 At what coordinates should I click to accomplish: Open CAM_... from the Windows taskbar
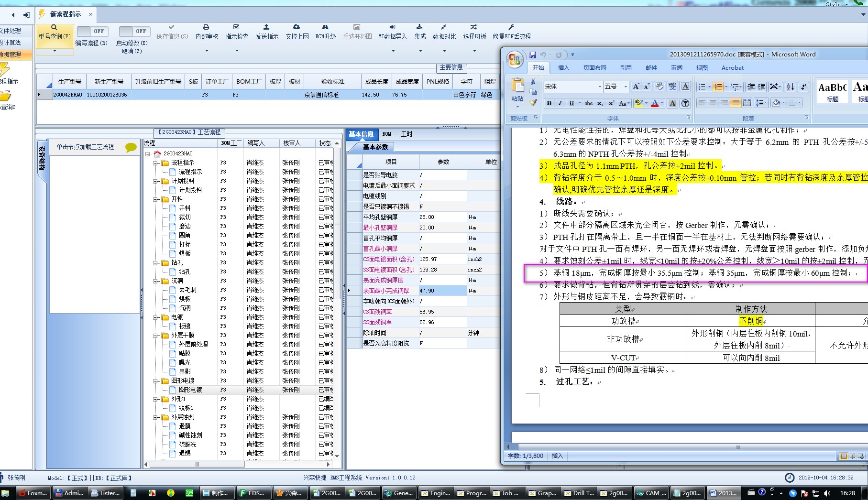click(651, 493)
